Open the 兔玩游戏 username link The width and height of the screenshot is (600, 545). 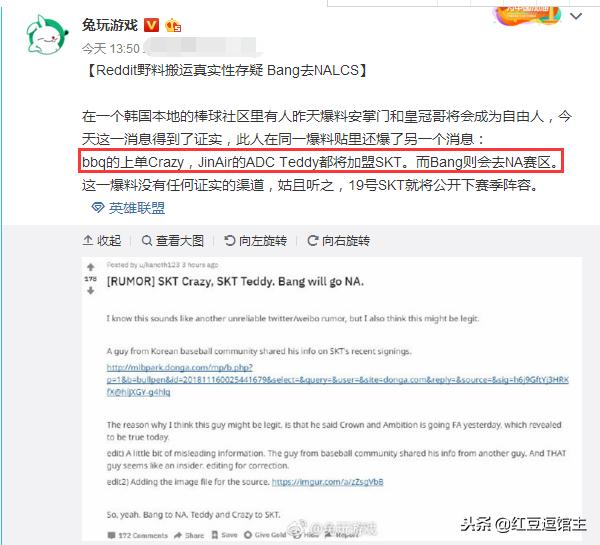tap(110, 25)
